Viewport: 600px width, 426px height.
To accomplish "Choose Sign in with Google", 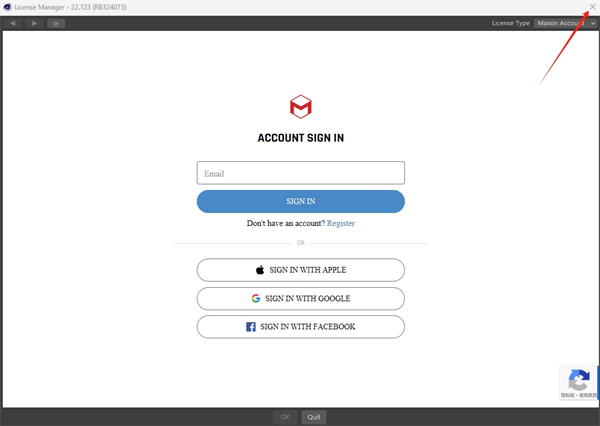I will coord(300,299).
